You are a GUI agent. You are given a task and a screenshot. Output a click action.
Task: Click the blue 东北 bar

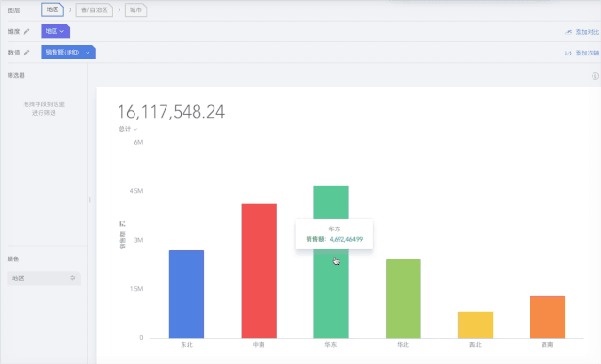(x=186, y=293)
